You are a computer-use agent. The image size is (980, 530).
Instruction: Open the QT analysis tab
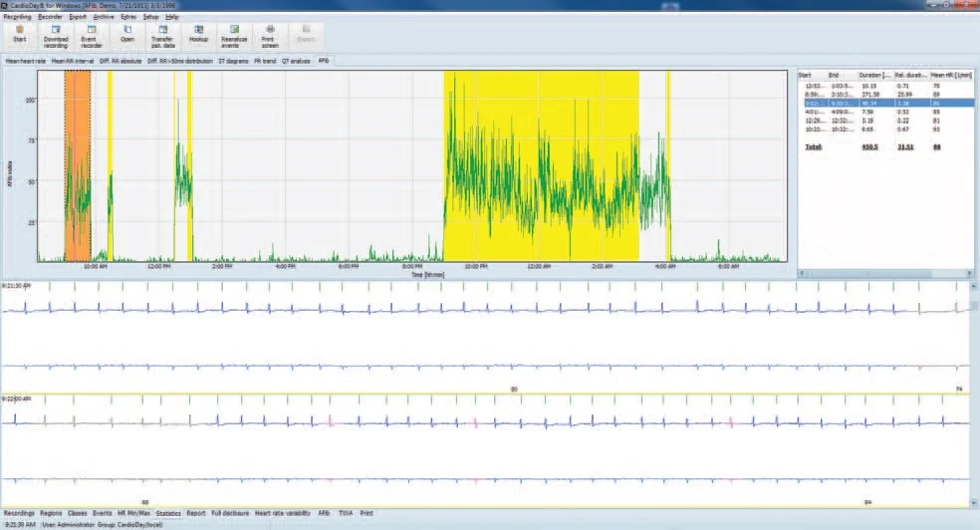[296, 61]
